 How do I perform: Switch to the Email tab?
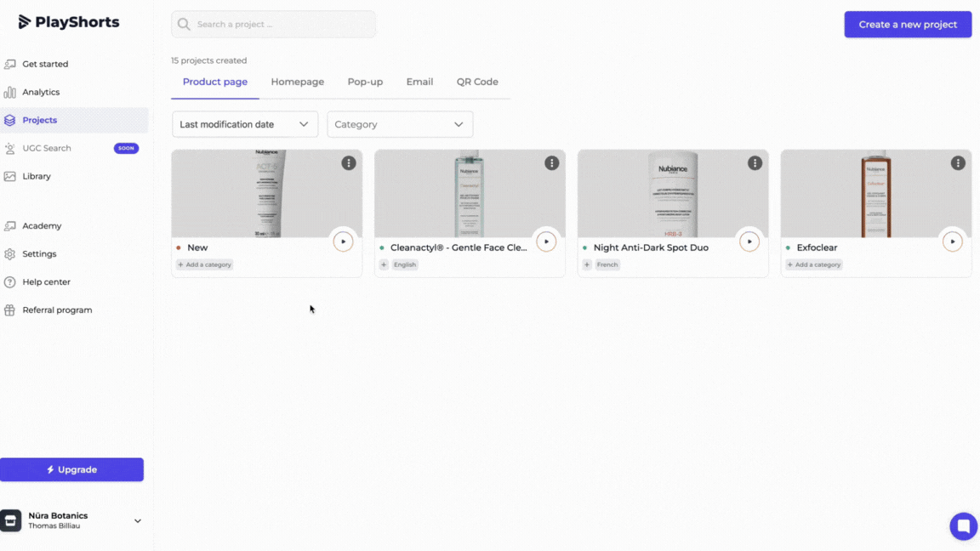click(419, 82)
